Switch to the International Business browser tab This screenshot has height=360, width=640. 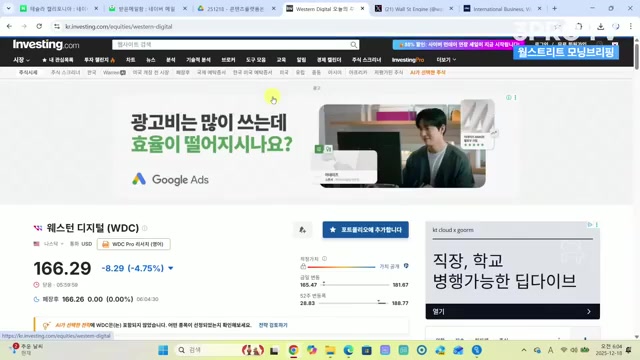point(502,9)
